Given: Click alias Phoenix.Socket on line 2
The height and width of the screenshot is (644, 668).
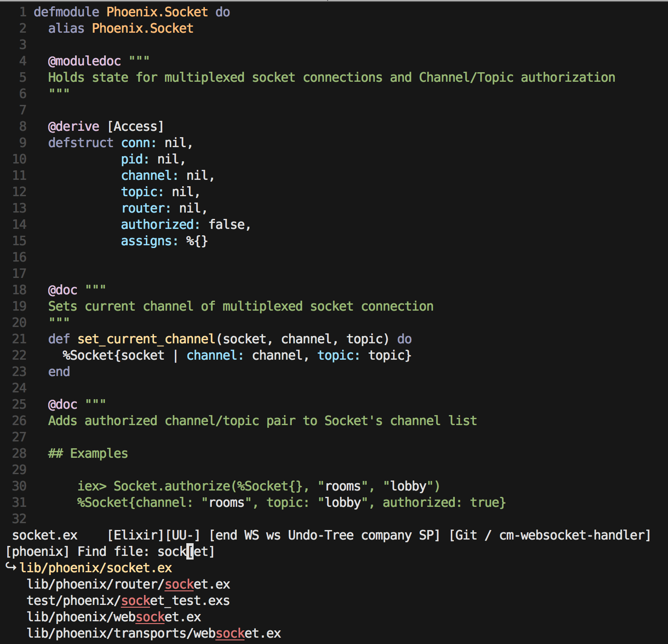Looking at the screenshot, I should pyautogui.click(x=121, y=28).
